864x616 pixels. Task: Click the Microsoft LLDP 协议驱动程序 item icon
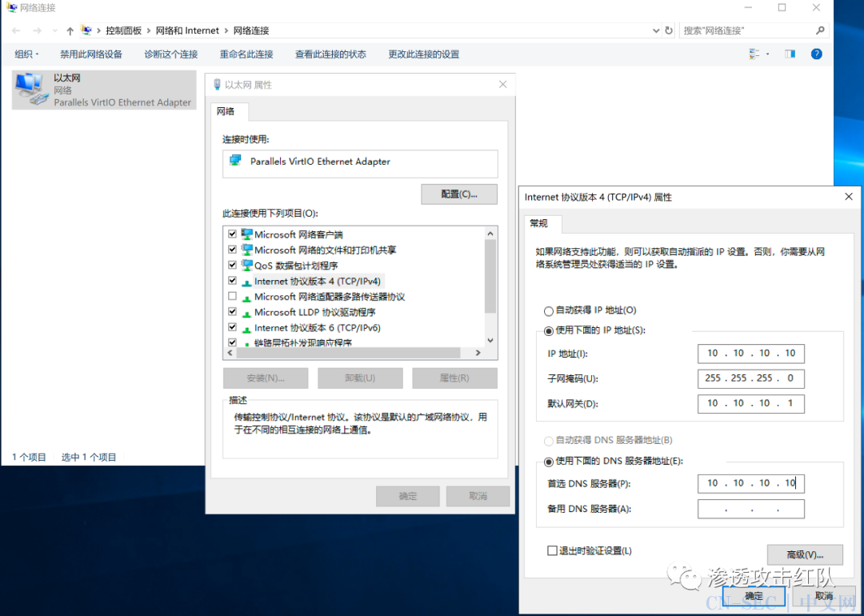tap(246, 313)
